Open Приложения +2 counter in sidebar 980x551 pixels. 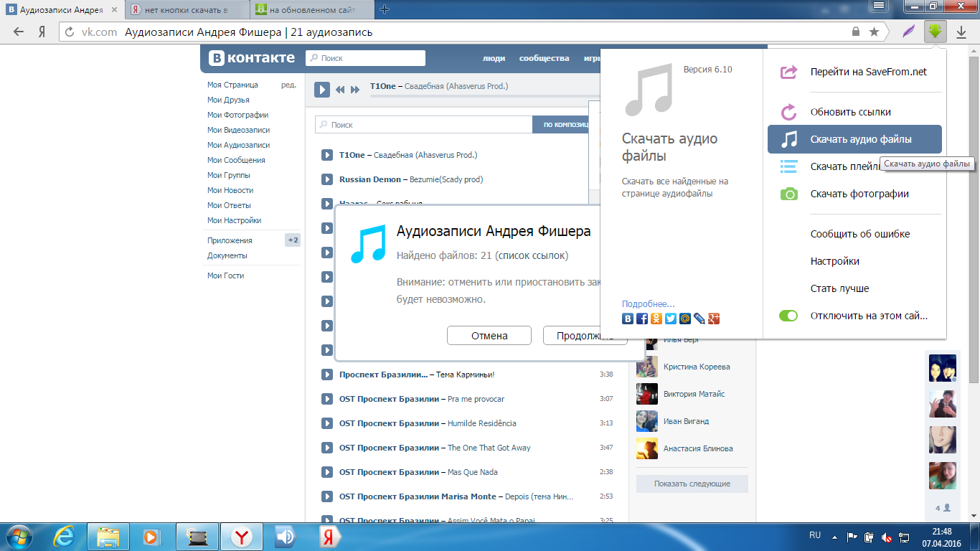[x=293, y=240]
